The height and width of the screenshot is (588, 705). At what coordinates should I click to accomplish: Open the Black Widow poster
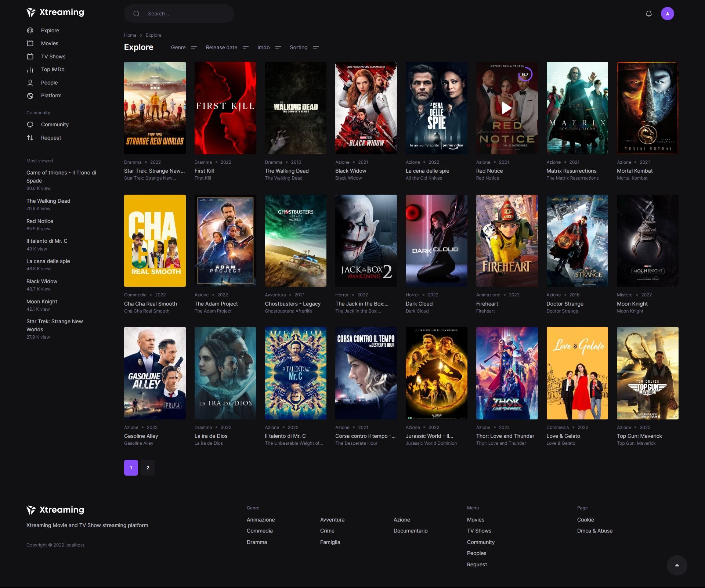[366, 108]
